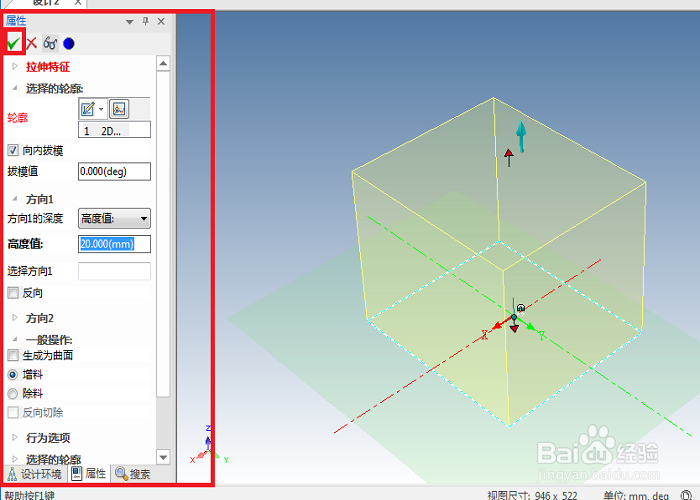Close the design document tab
This screenshot has width=700, height=500.
pyautogui.click(x=78, y=2)
